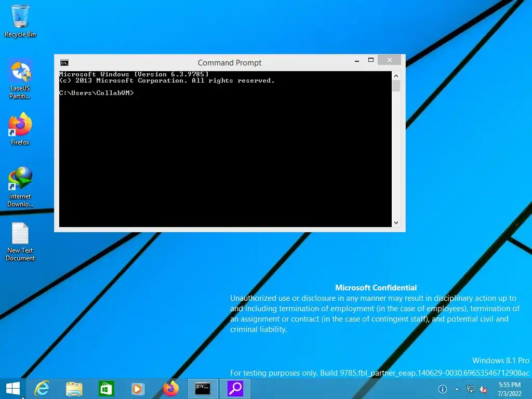Click the C:\Users\CollabVM> prompt line
Viewport: 532px width, 399px height.
click(x=96, y=92)
